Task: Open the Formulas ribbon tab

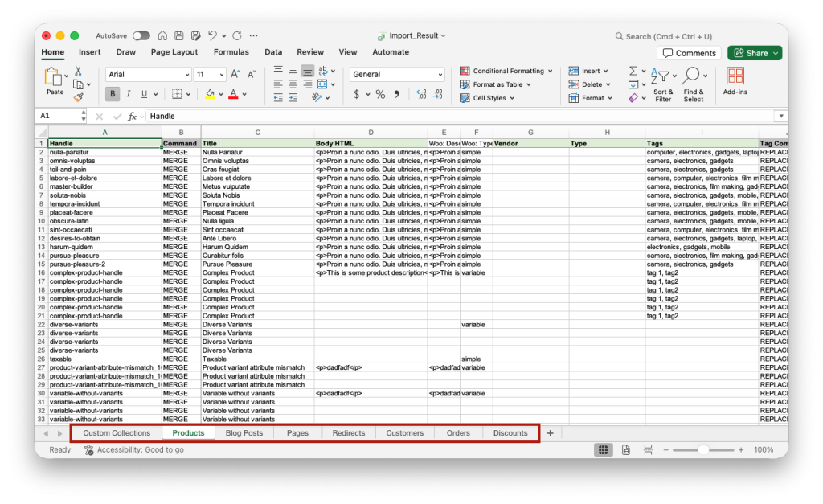Action: click(x=231, y=52)
